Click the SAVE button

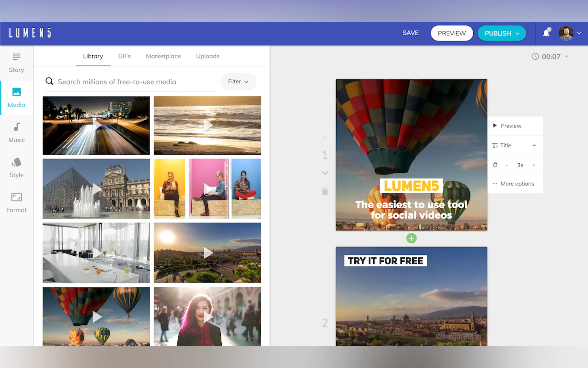click(x=410, y=33)
